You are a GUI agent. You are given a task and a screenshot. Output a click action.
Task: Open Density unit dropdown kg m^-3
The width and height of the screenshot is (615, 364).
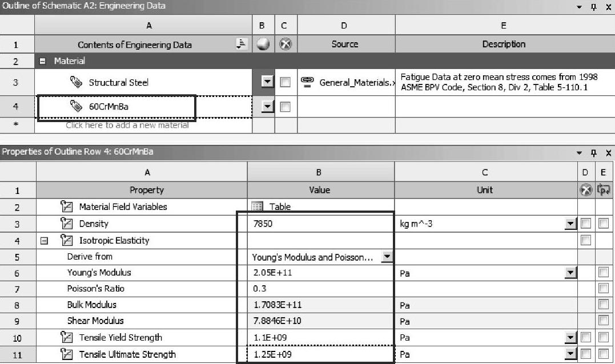(x=570, y=223)
